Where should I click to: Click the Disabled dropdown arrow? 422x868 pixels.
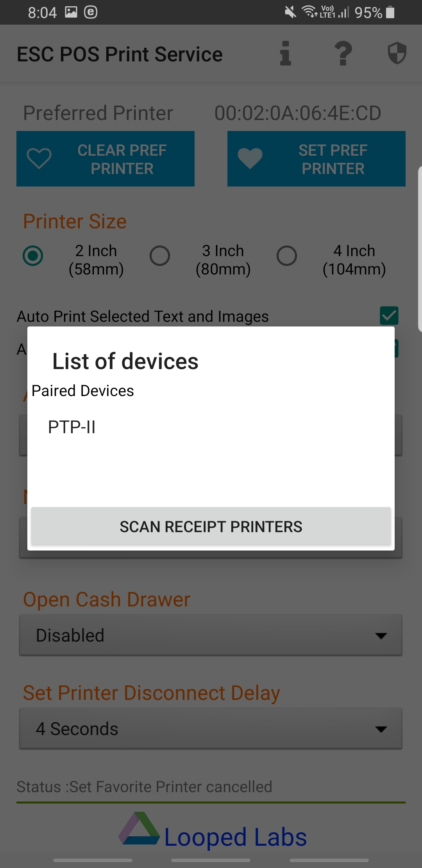(381, 636)
